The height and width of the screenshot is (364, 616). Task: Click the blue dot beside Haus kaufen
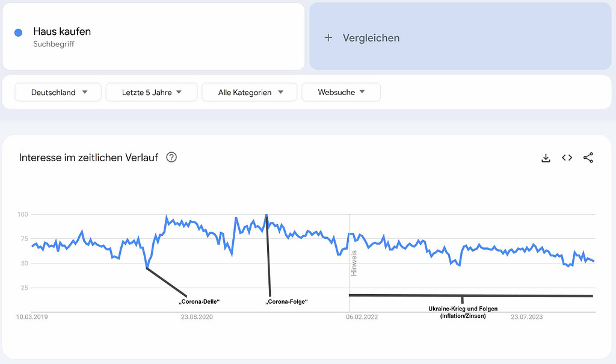pos(18,32)
